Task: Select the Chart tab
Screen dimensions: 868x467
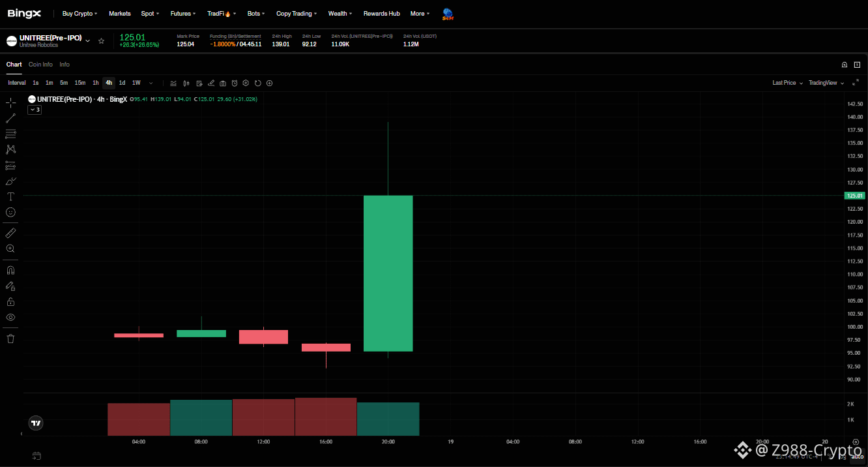Action: click(x=14, y=65)
